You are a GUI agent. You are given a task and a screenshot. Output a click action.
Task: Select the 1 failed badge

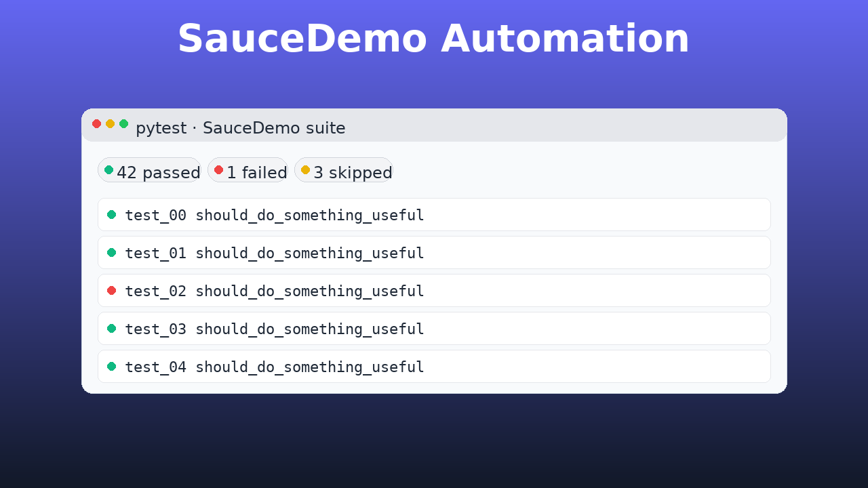pyautogui.click(x=248, y=170)
